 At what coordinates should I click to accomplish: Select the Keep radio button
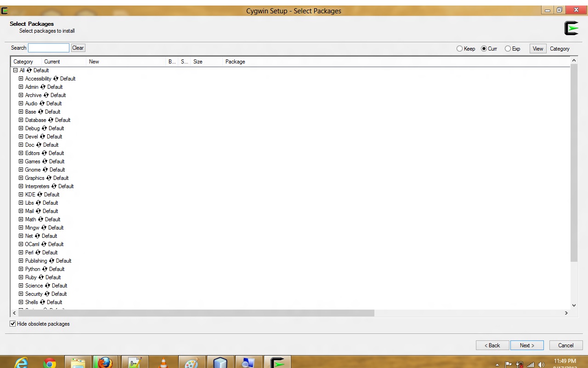coord(459,49)
